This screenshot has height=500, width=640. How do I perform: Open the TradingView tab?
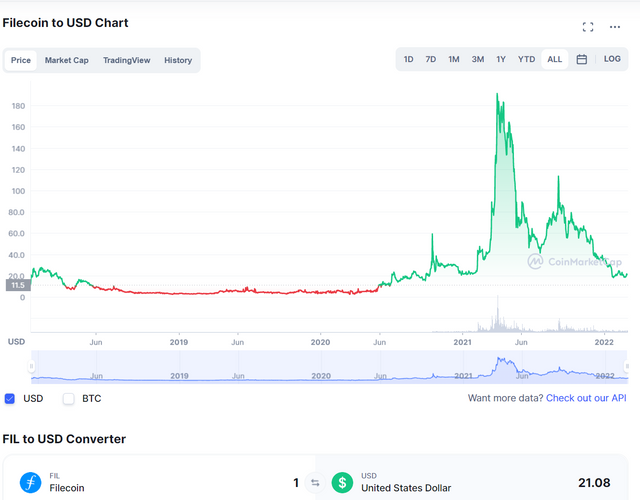127,60
